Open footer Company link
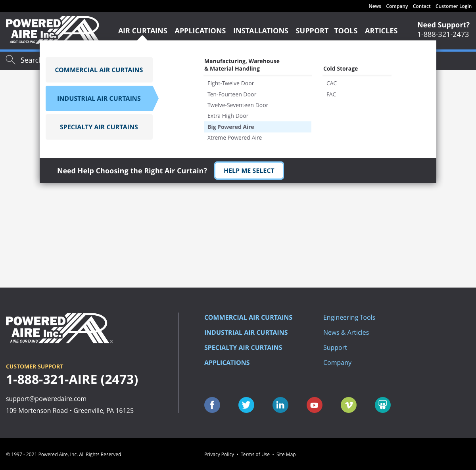476x470 pixels. [x=337, y=363]
